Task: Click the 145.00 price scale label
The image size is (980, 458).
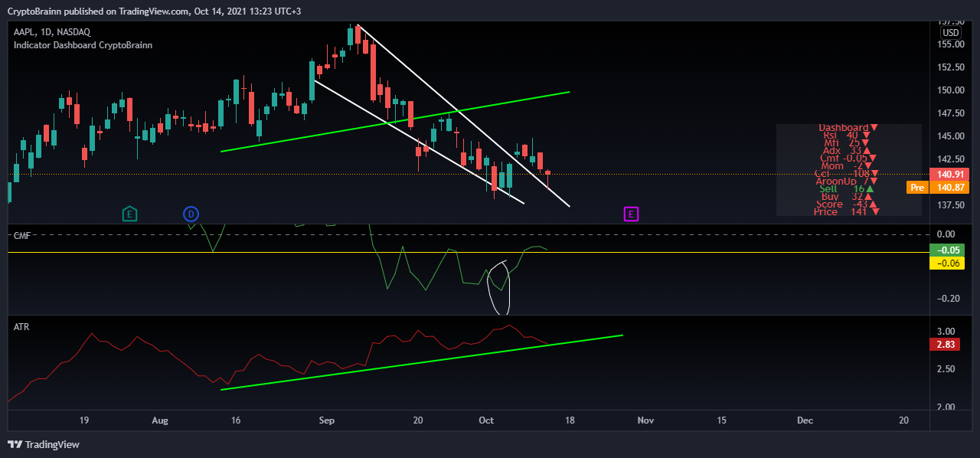Action: pyautogui.click(x=952, y=136)
